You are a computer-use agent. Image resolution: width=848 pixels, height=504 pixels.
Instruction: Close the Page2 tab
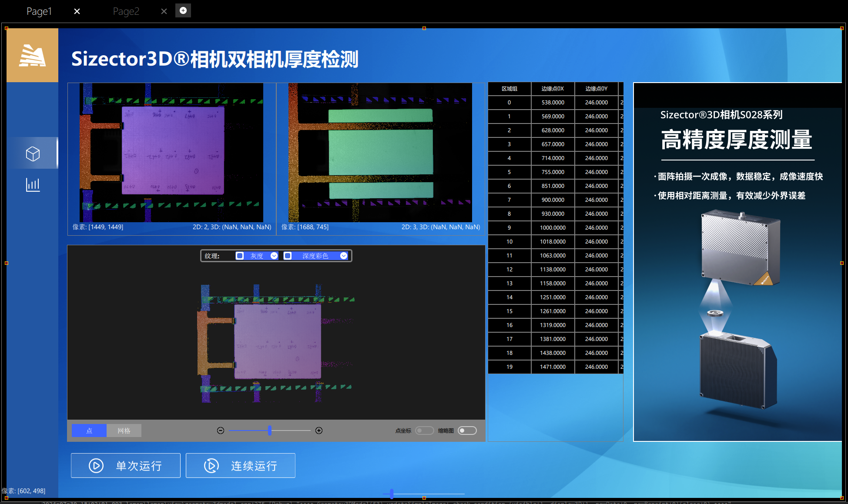coord(164,11)
